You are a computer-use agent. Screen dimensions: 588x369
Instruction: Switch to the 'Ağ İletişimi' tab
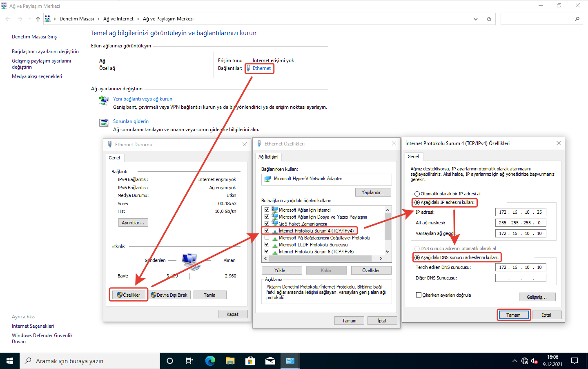point(268,157)
